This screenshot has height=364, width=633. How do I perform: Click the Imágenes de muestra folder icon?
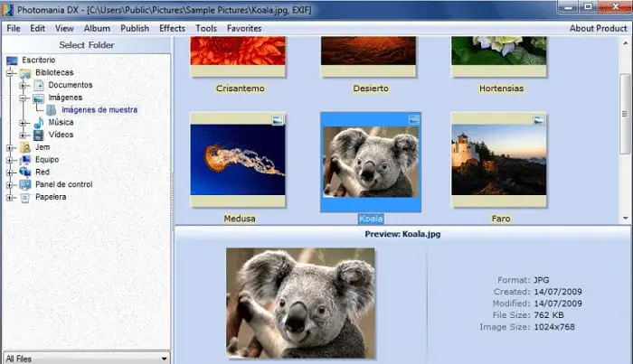(52, 110)
